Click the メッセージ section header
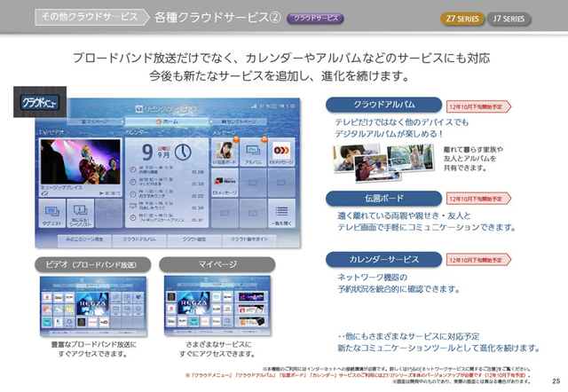The height and width of the screenshot is (392, 568). [x=224, y=132]
